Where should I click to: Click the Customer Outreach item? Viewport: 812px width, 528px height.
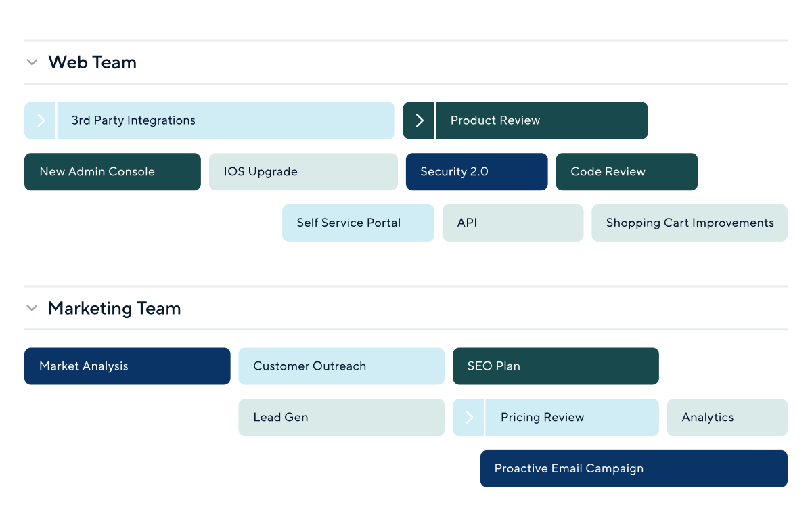[342, 366]
